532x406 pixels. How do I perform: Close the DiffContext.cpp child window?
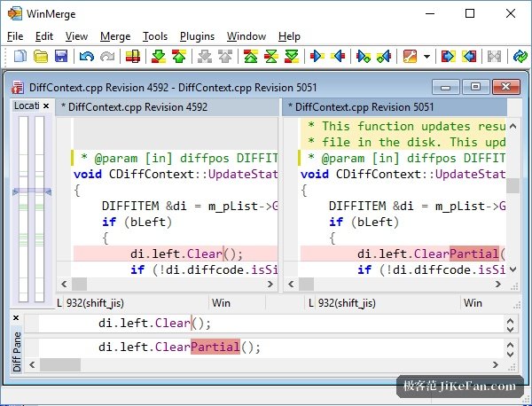(x=505, y=87)
